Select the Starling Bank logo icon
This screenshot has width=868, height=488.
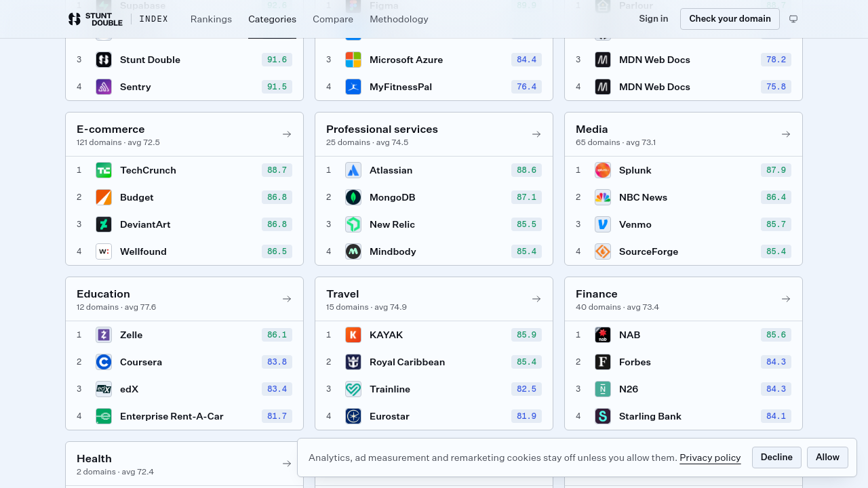click(x=603, y=416)
